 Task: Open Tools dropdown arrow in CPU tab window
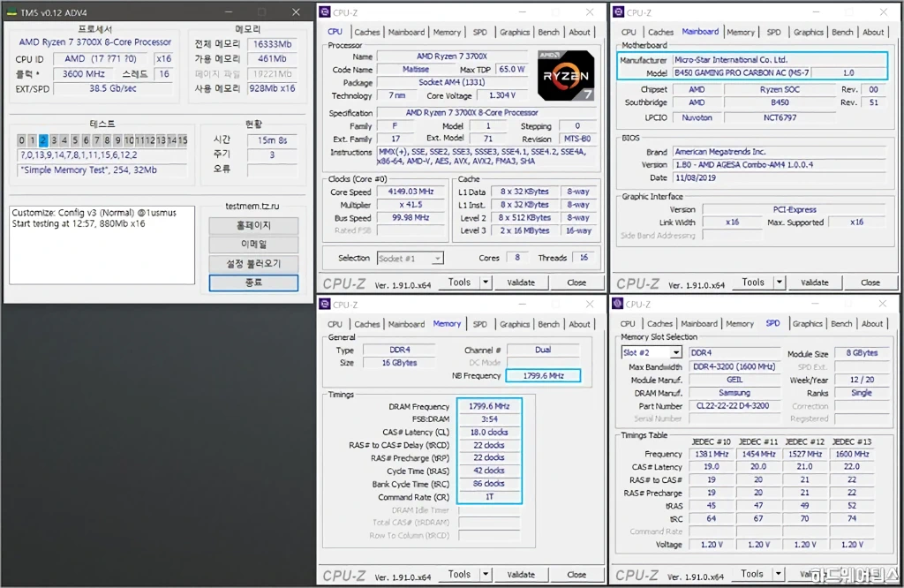point(486,282)
